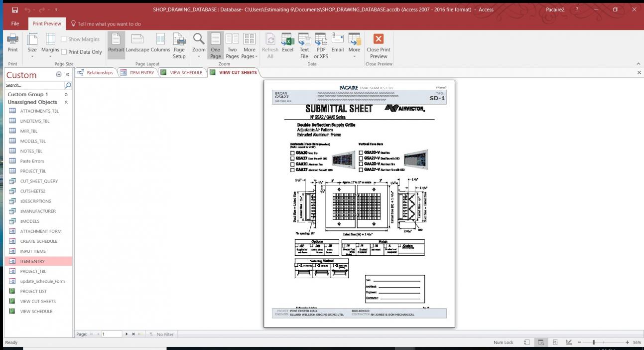644x350 pixels.
Task: Expand the More Pages dropdown
Action: [249, 45]
